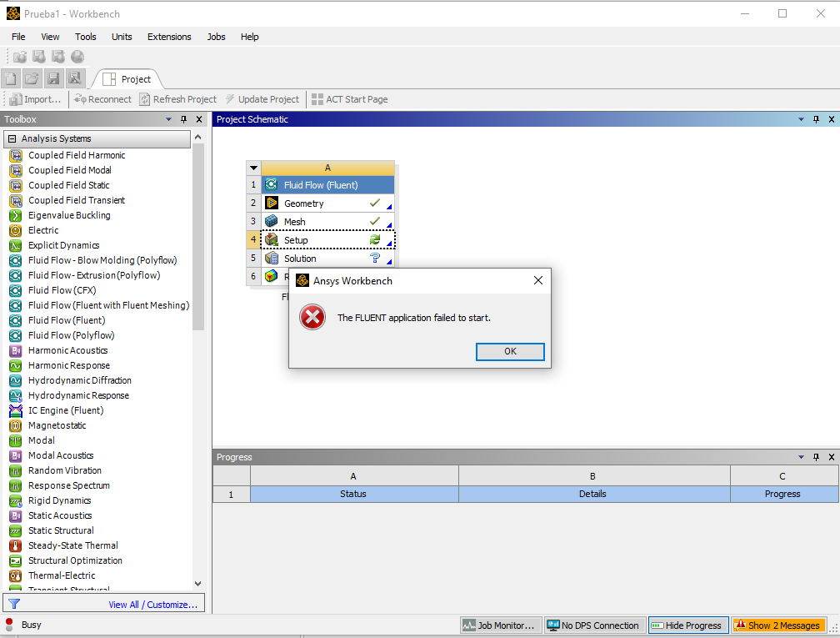This screenshot has height=638, width=840.
Task: Close the Toolbox panel
Action: (199, 119)
